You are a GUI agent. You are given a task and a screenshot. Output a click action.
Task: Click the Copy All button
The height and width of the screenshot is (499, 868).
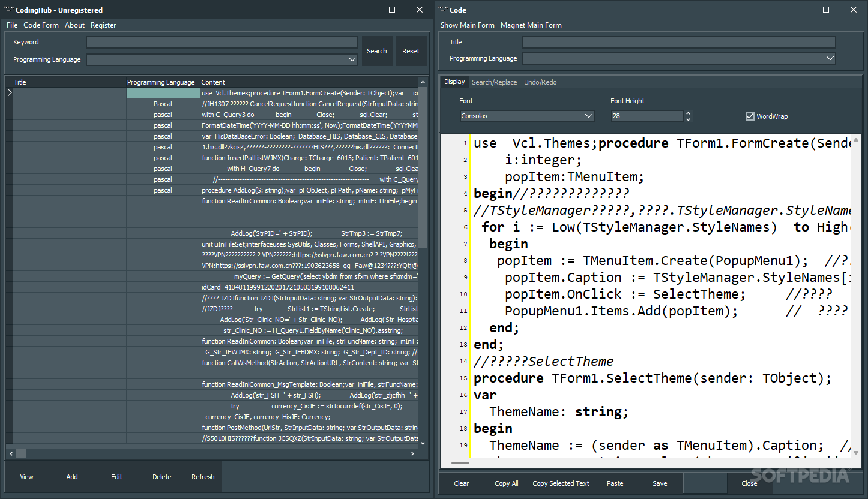click(507, 483)
